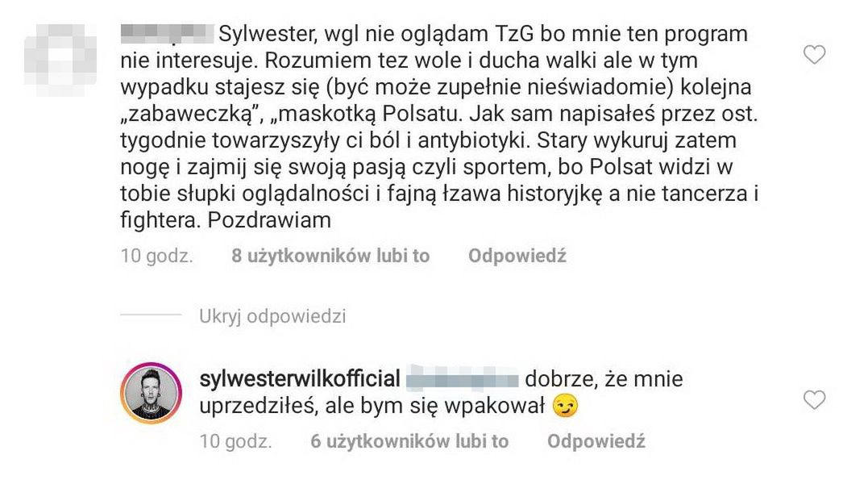Click the '10 godz.' timestamp under the reply
Image resolution: width=868 pixels, height=480 pixels.
(236, 440)
